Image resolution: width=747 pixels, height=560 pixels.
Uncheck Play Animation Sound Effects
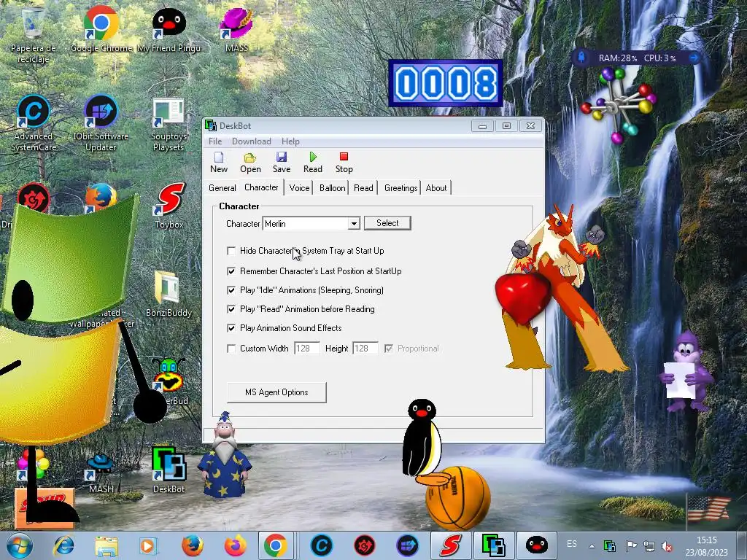coord(231,328)
